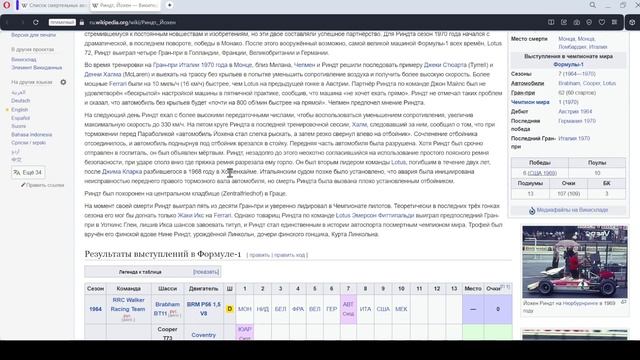Click the site security padlock icon
The height and width of the screenshot is (360, 640).
(x=82, y=22)
